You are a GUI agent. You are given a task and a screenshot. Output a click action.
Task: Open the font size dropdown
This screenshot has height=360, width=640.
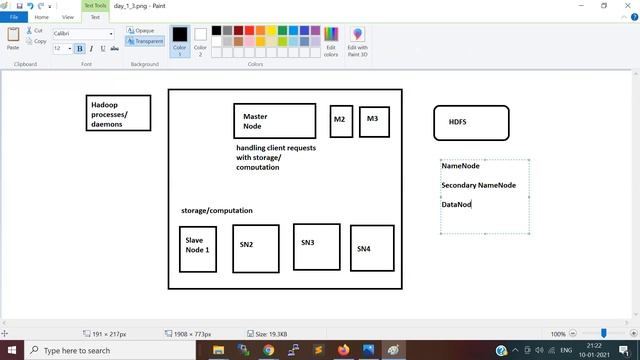coord(69,49)
